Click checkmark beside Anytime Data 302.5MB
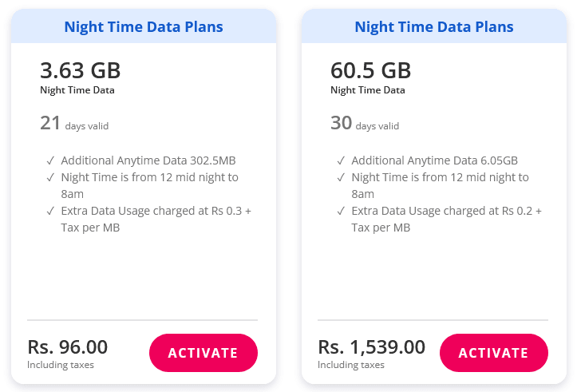This screenshot has width=577, height=392. point(51,160)
